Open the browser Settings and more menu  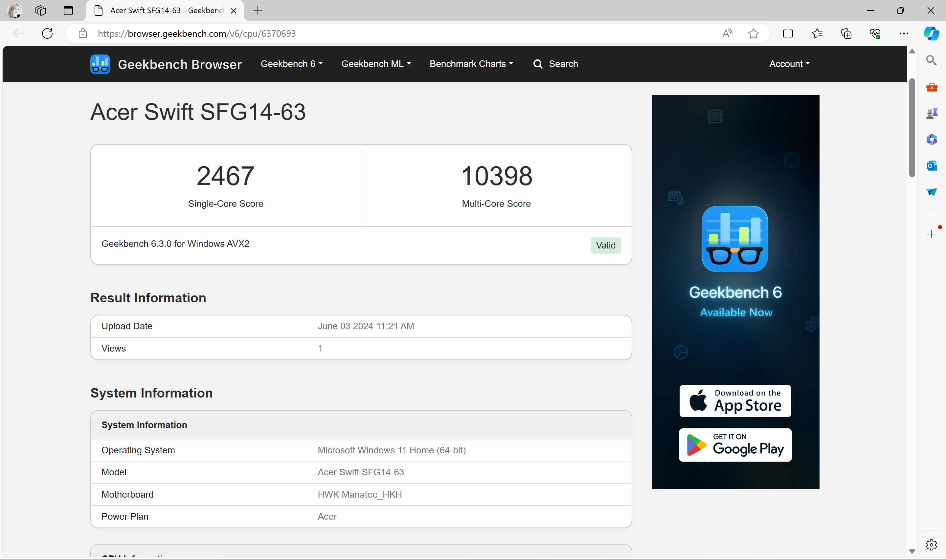click(904, 33)
